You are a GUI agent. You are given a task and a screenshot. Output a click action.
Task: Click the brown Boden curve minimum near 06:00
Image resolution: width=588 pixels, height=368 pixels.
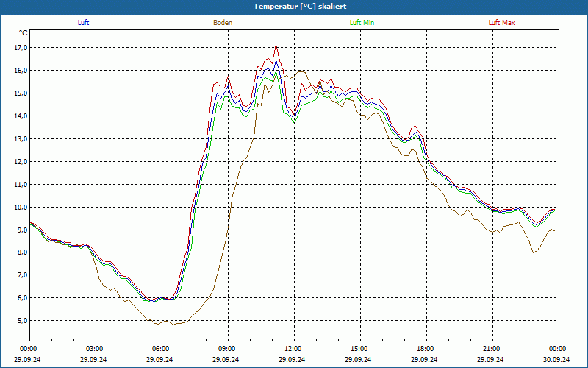[x=173, y=325]
